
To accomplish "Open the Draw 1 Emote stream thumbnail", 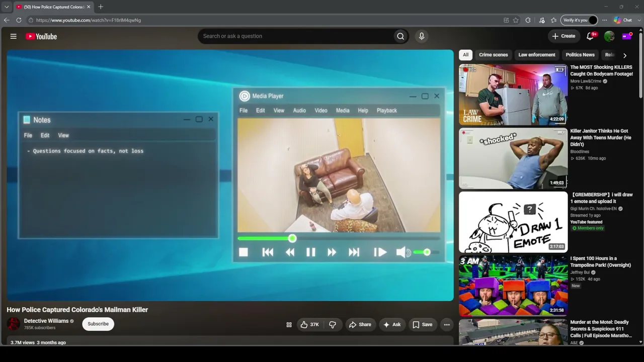I will tap(513, 222).
